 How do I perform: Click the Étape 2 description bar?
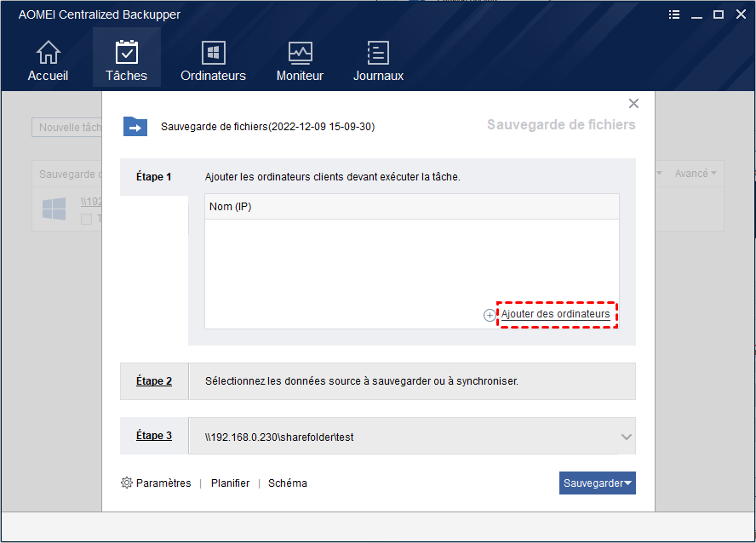click(x=412, y=381)
